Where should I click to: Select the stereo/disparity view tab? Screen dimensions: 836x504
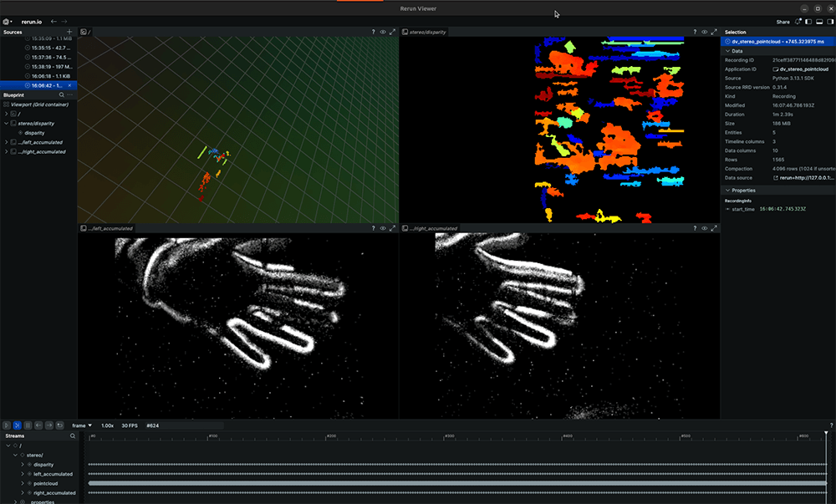click(x=425, y=32)
